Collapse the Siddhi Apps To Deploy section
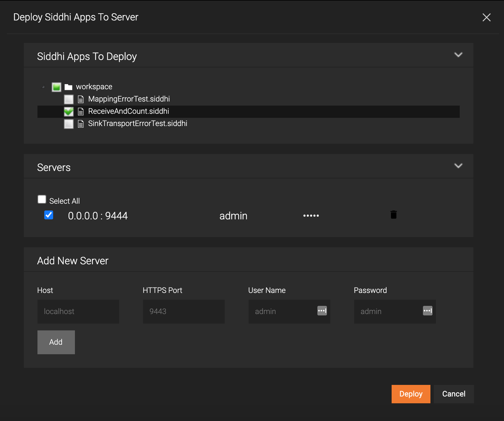The image size is (504, 421). [458, 55]
